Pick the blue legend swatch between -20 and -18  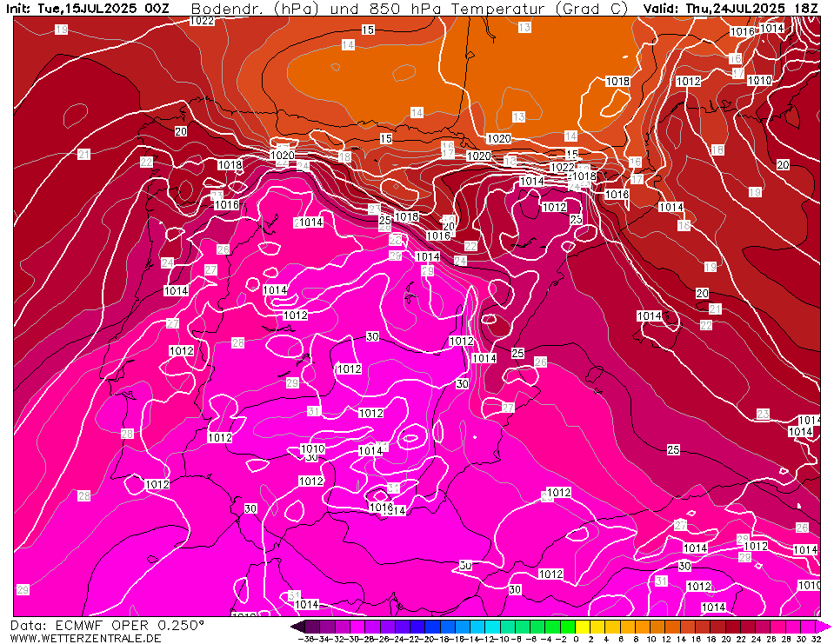(432, 627)
